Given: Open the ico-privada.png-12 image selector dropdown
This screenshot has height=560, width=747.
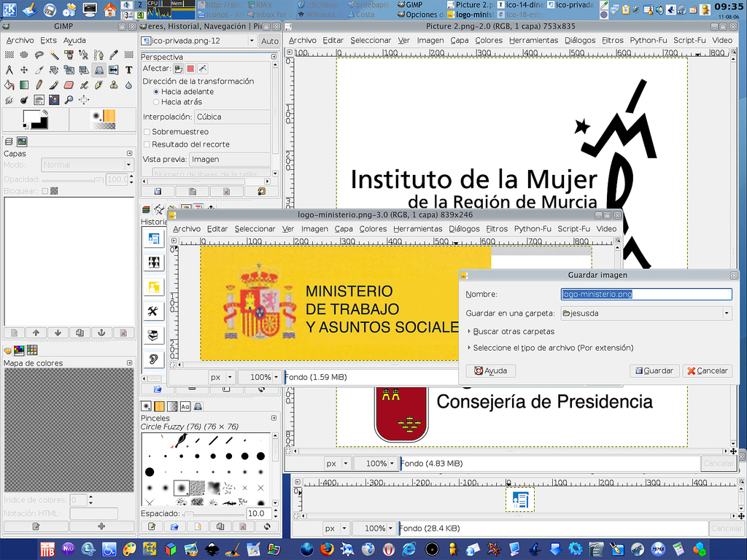Looking at the screenshot, I should coord(199,41).
